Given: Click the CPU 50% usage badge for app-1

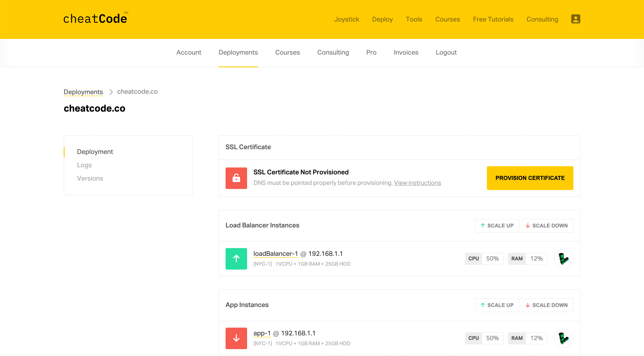Looking at the screenshot, I should [484, 338].
